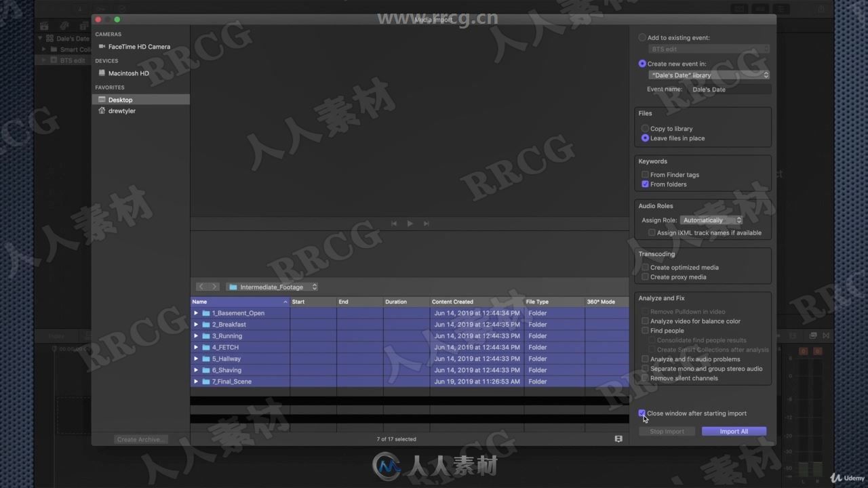Sort by Content Created column
Screen dimensions: 868x488
click(x=477, y=302)
